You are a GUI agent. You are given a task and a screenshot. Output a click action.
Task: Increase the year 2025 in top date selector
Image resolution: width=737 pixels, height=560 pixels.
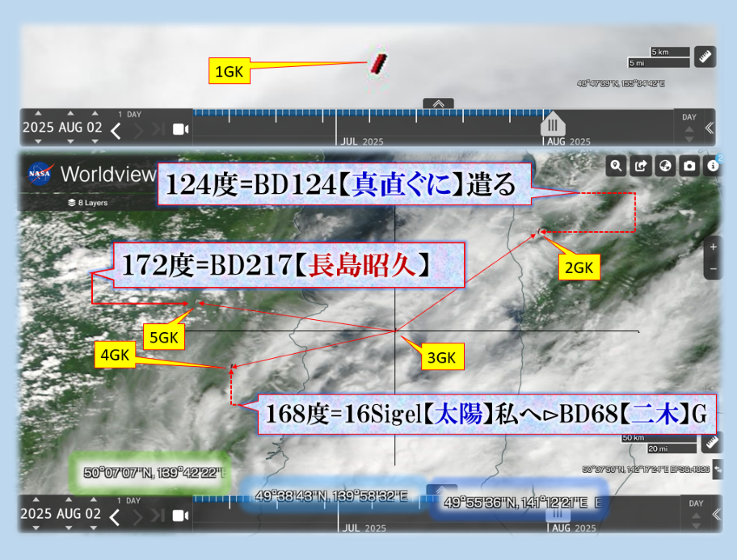click(37, 114)
